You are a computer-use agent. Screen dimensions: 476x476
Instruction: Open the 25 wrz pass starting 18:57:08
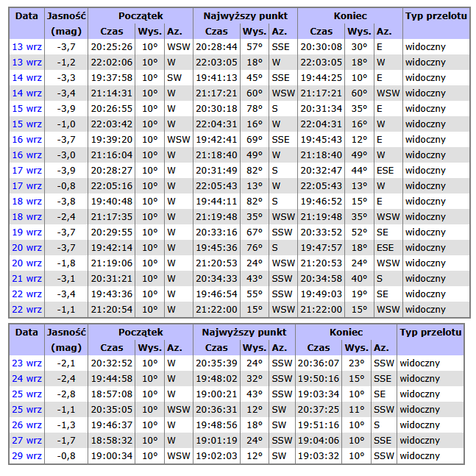coord(26,394)
